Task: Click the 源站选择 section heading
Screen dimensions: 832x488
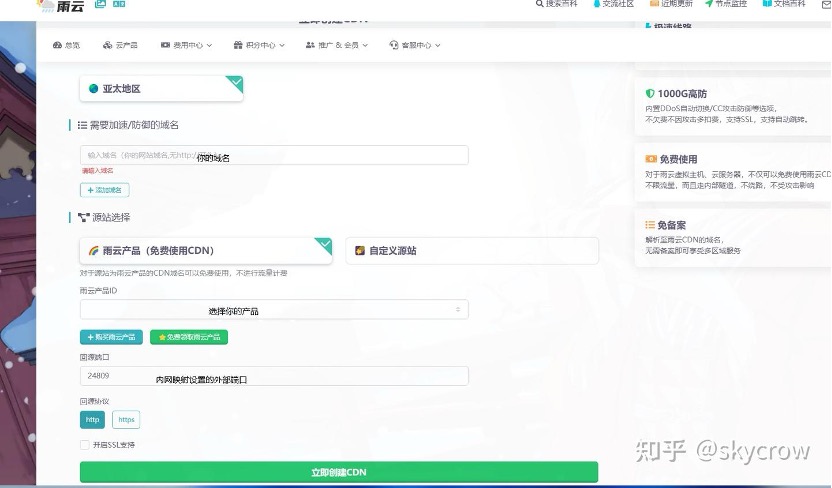Action: 104,217
